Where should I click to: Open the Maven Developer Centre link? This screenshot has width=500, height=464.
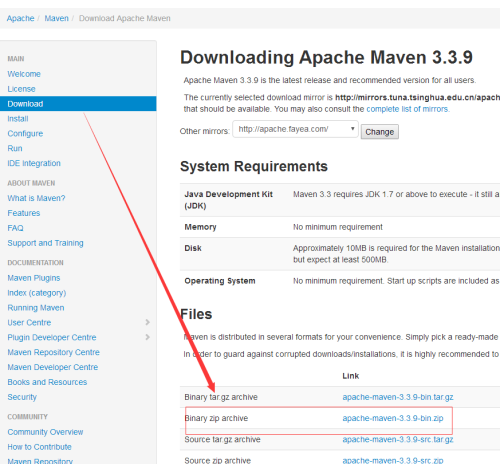tap(53, 367)
